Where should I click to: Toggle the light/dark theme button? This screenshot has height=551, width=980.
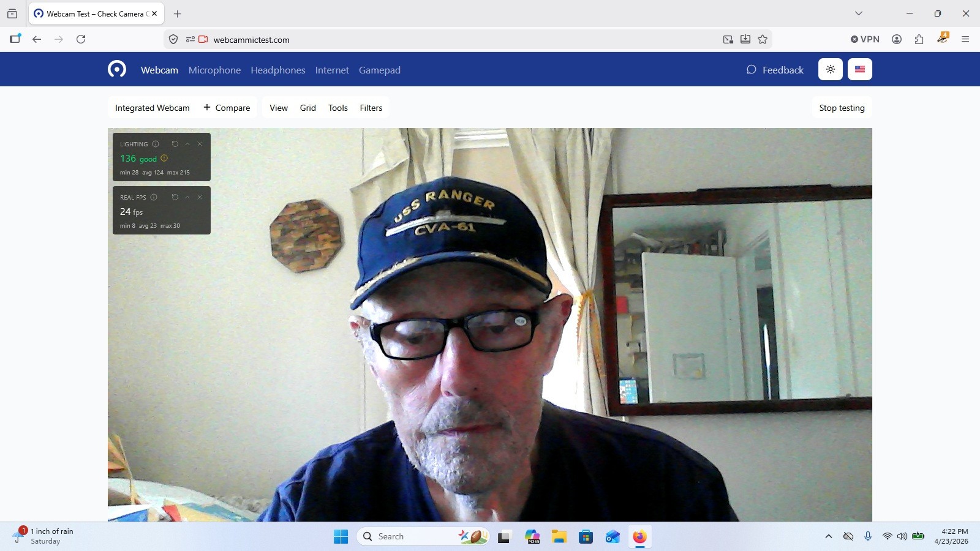click(x=831, y=69)
